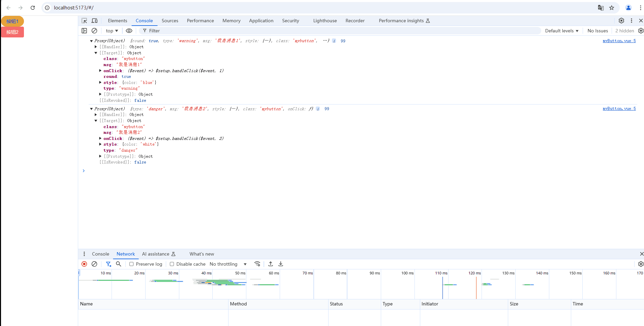
Task: Collapse the first Proxy(Object) log entry
Action: pos(91,41)
